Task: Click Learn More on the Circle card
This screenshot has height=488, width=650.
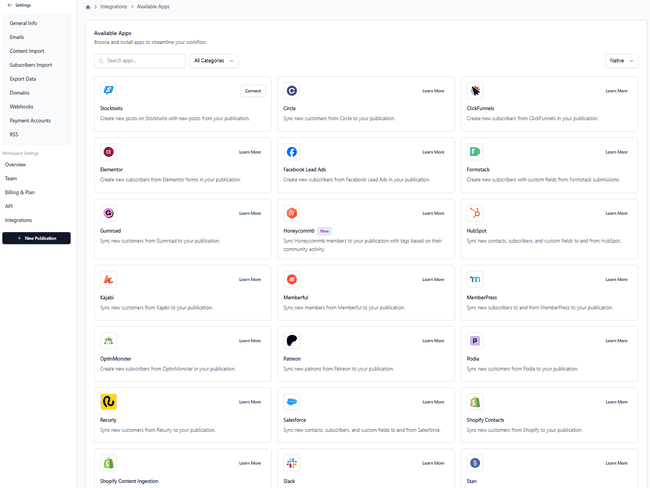Action: pos(433,91)
